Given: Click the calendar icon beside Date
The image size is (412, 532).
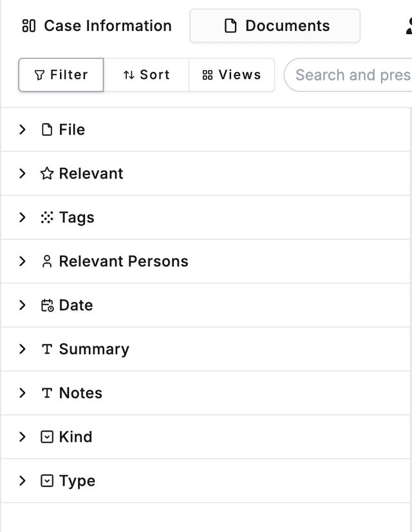Looking at the screenshot, I should (46, 305).
